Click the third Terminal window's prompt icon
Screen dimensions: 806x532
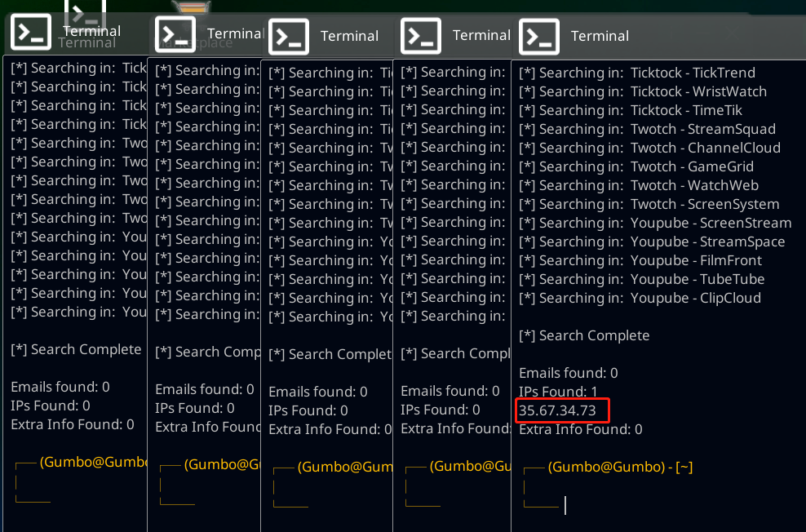pos(288,37)
